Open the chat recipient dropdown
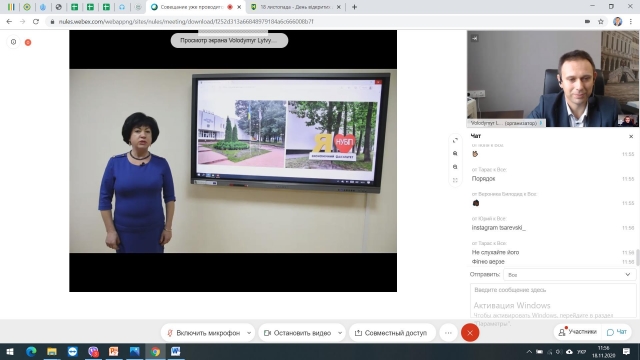Screen dimensions: 640x360 pyautogui.click(x=569, y=275)
